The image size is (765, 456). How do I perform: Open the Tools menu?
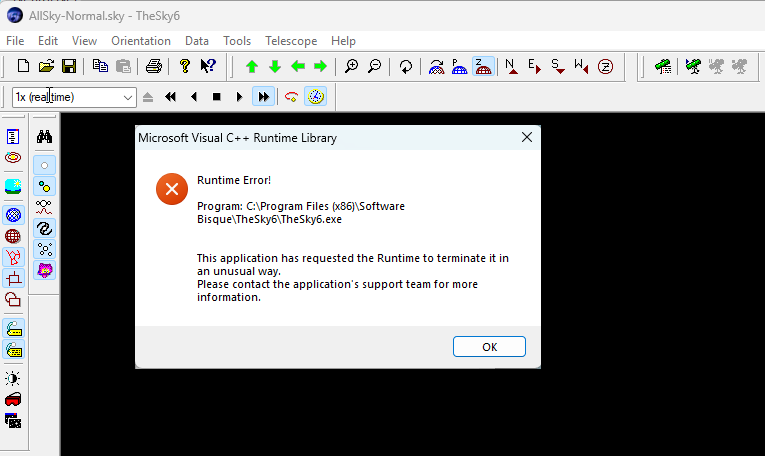(237, 41)
